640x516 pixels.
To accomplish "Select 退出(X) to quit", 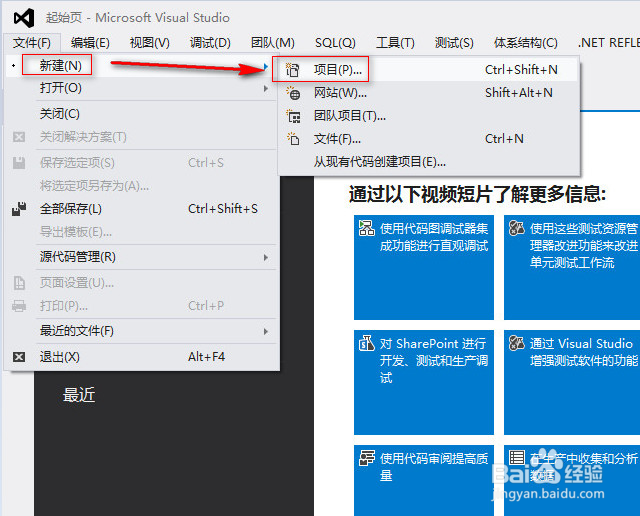I will (142, 357).
